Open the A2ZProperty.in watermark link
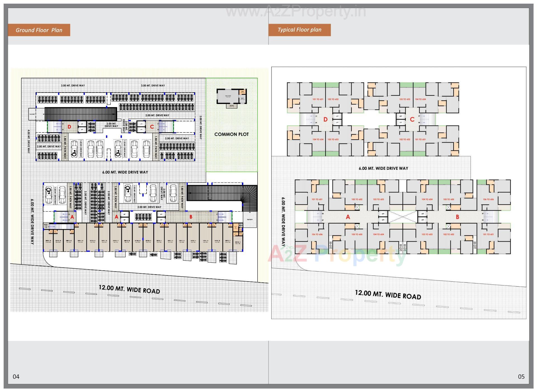 pos(296,11)
